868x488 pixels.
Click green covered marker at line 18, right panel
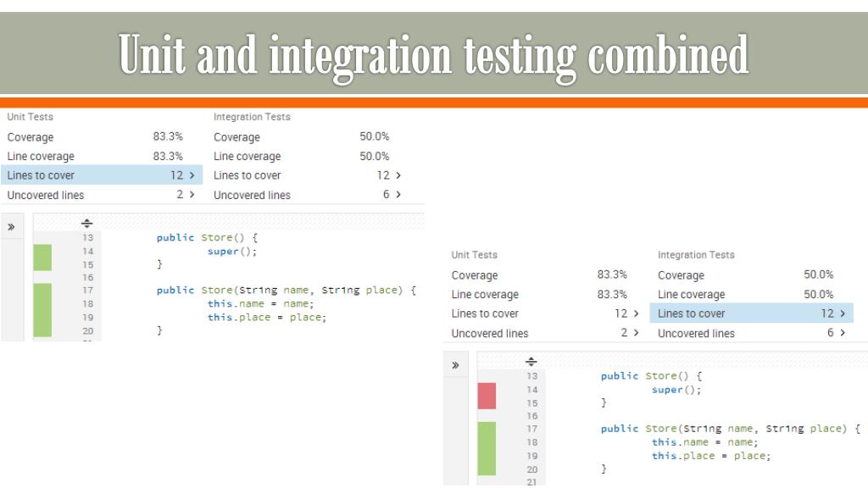tap(487, 448)
